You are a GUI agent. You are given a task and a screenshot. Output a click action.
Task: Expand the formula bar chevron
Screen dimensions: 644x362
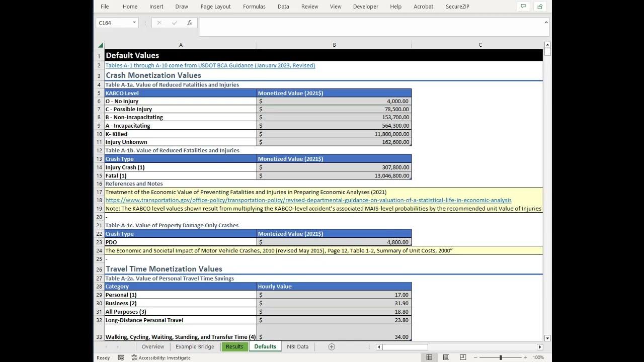[x=546, y=22]
